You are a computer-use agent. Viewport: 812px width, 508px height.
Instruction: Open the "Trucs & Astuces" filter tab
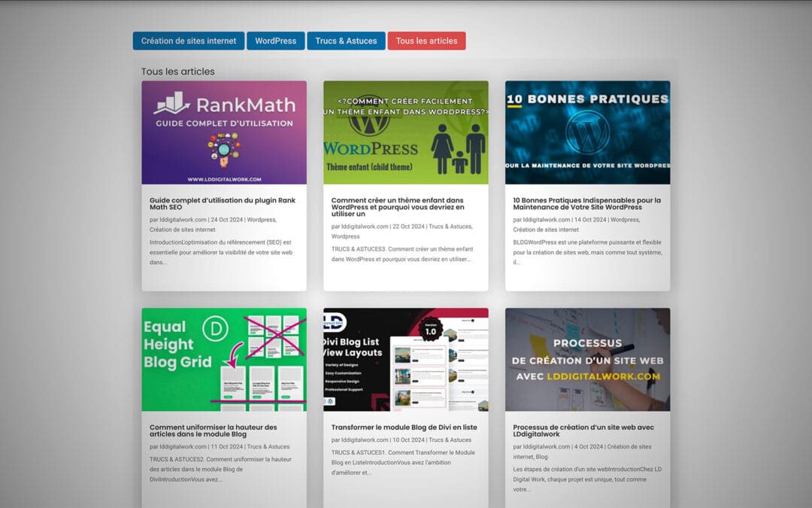[346, 41]
